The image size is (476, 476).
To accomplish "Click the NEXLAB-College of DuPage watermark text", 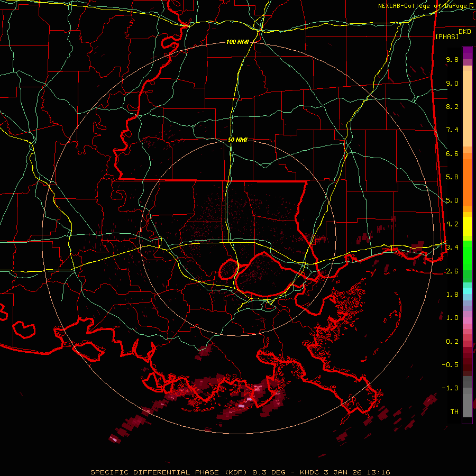I will pos(426,6).
